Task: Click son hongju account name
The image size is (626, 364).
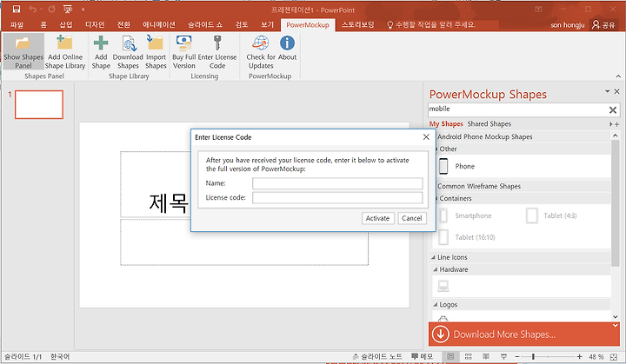Action: click(567, 24)
